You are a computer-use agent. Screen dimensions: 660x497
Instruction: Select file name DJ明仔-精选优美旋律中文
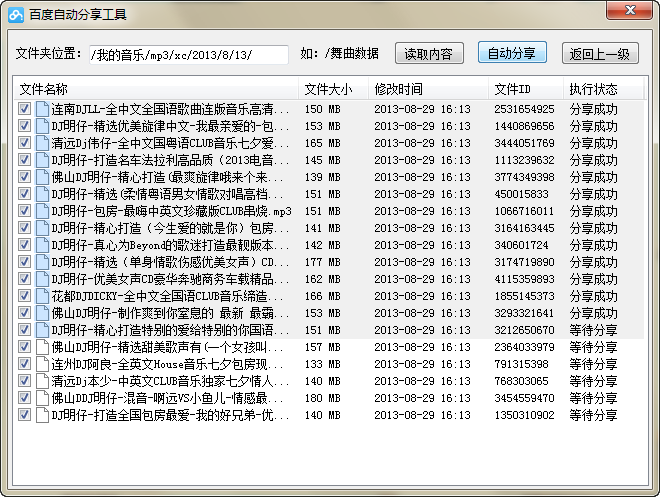(170, 126)
